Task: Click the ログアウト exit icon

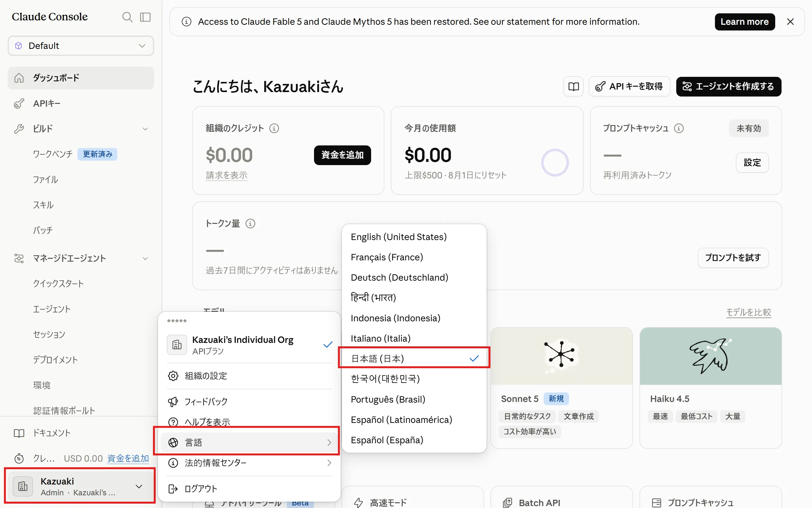Action: (x=173, y=489)
